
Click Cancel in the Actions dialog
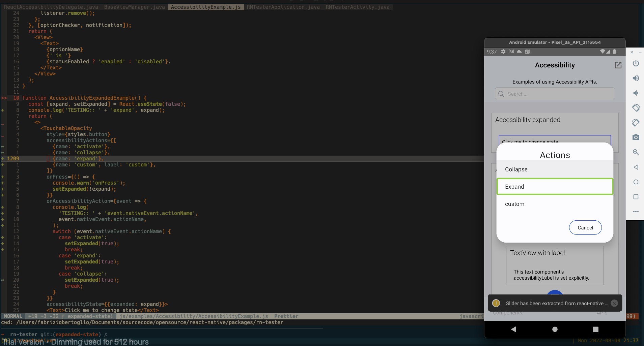point(585,228)
